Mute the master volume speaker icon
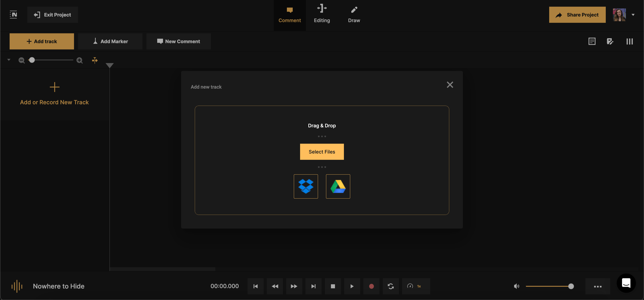 [516, 286]
